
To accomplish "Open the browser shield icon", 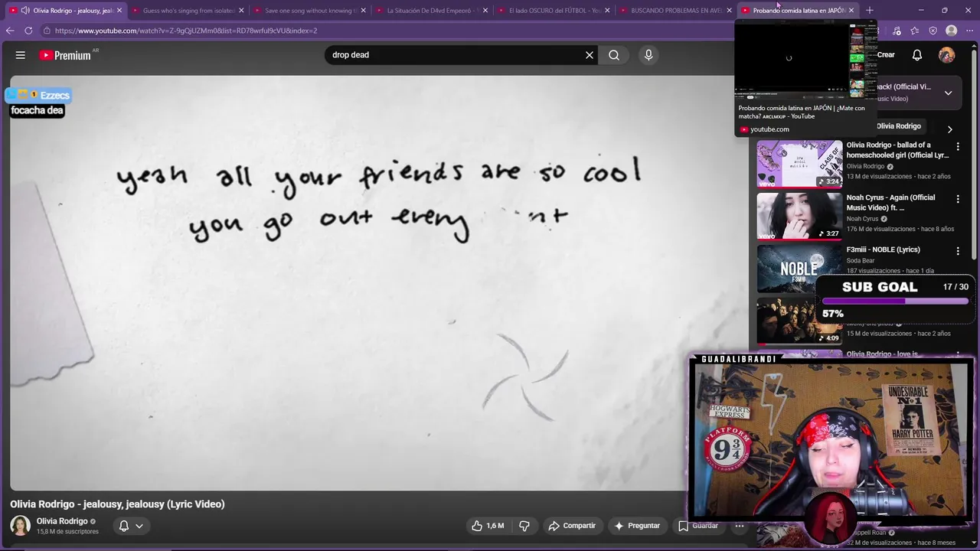I will coord(933,31).
